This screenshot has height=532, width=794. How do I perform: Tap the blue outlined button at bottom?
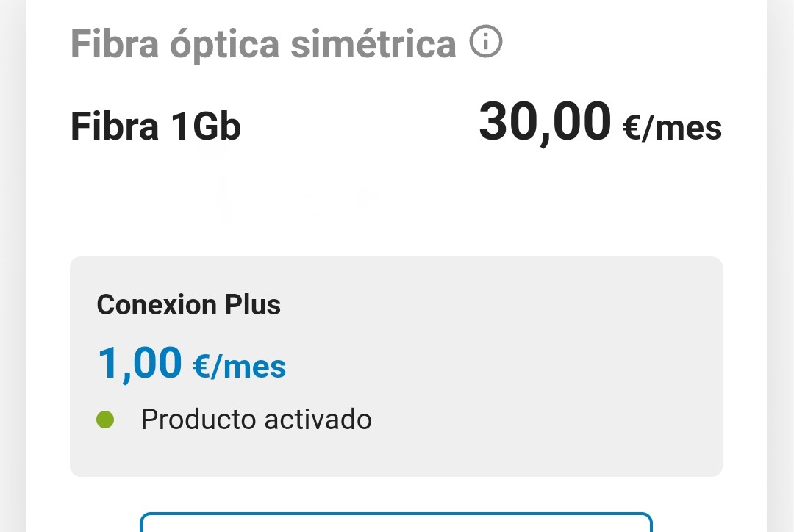tap(396, 522)
